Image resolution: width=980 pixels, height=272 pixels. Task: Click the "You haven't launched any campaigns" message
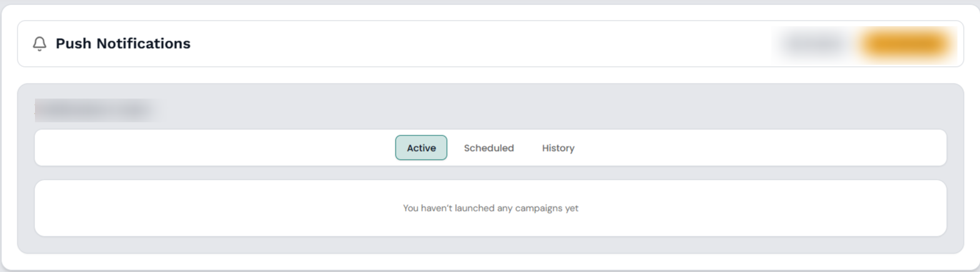click(x=491, y=208)
